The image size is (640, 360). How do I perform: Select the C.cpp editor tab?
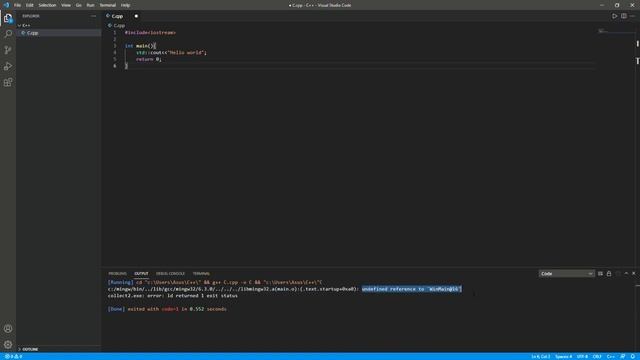pos(117,16)
